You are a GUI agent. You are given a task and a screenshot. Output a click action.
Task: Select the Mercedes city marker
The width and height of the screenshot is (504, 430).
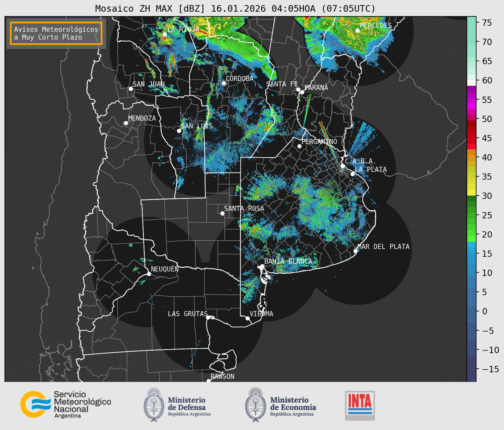point(358,31)
